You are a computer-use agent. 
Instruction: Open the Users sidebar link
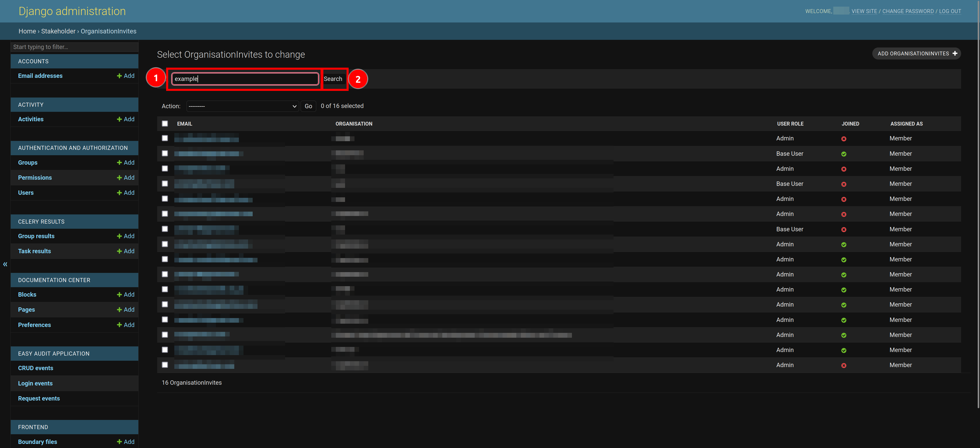(x=26, y=192)
